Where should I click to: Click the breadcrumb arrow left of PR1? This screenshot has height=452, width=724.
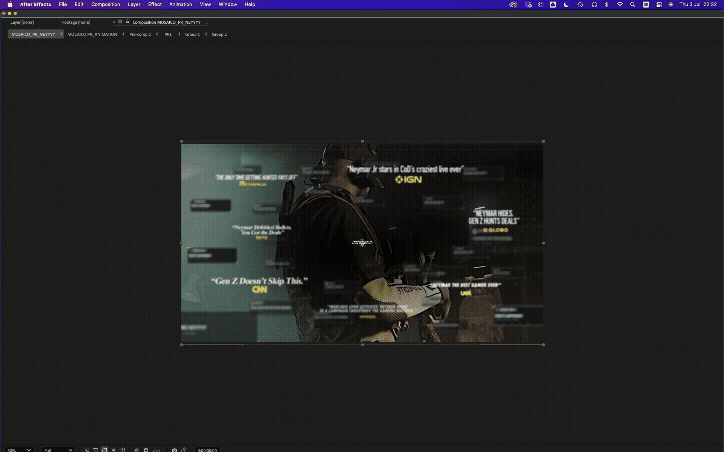click(x=157, y=34)
